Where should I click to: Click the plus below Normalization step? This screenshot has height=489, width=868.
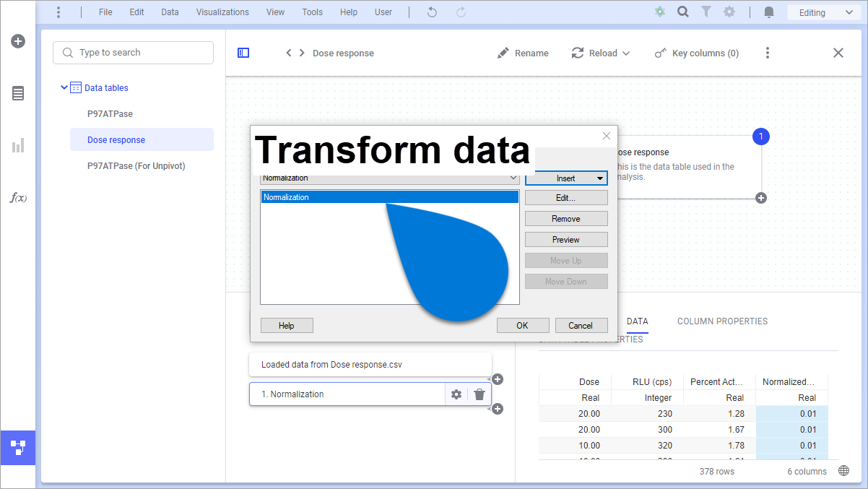[498, 409]
